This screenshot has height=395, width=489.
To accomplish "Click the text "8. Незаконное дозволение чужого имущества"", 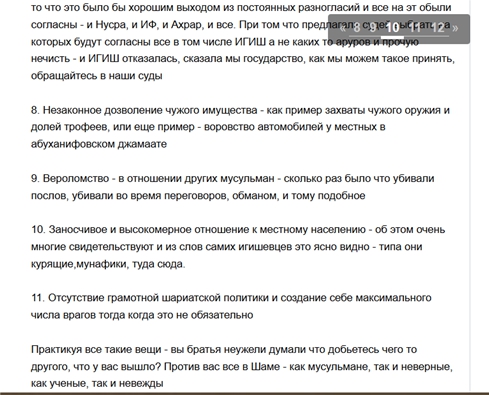I will (x=144, y=110).
